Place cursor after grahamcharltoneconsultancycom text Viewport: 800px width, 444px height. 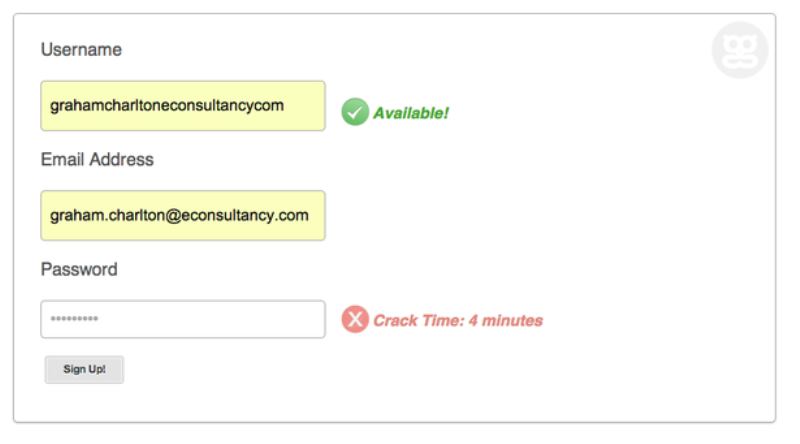click(285, 106)
